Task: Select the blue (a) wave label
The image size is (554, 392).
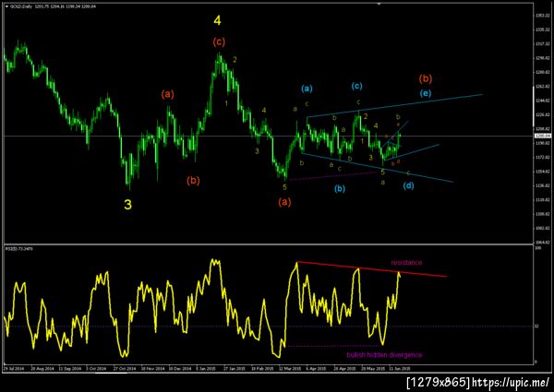Action: point(307,89)
